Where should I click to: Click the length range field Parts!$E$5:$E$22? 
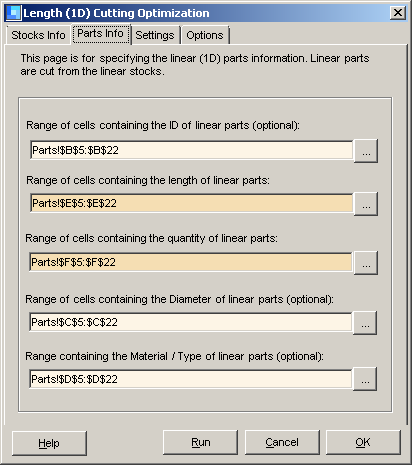191,203
